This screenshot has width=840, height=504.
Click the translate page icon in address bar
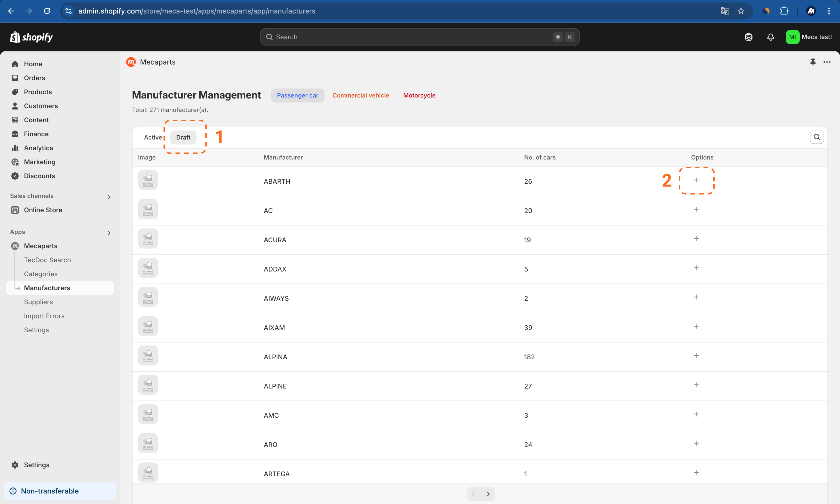coord(724,11)
